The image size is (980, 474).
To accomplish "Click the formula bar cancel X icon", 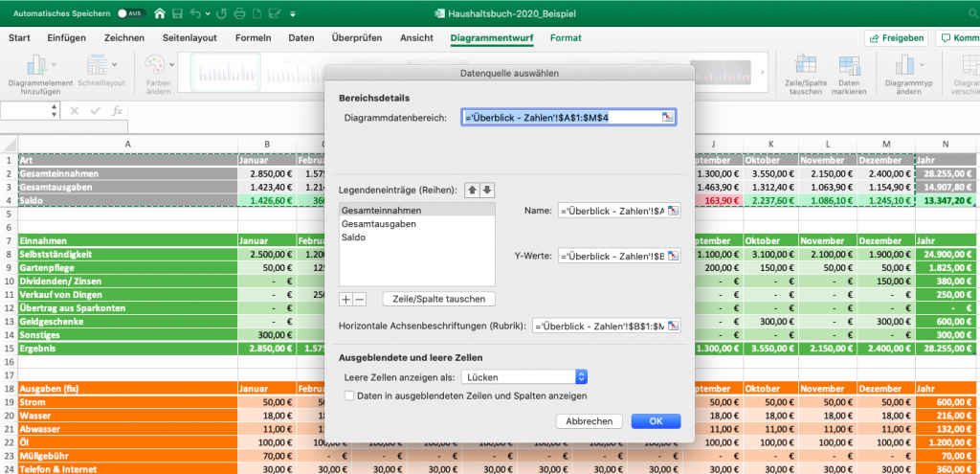I will 75,111.
